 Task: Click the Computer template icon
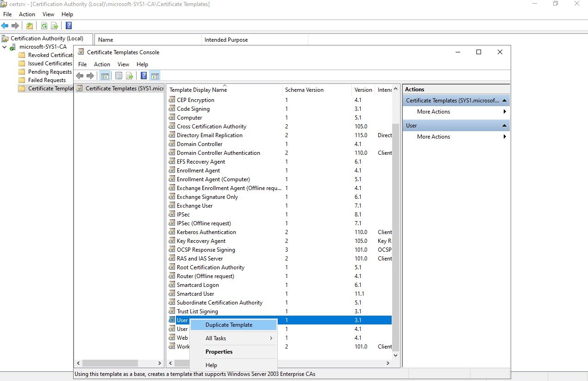(x=172, y=117)
